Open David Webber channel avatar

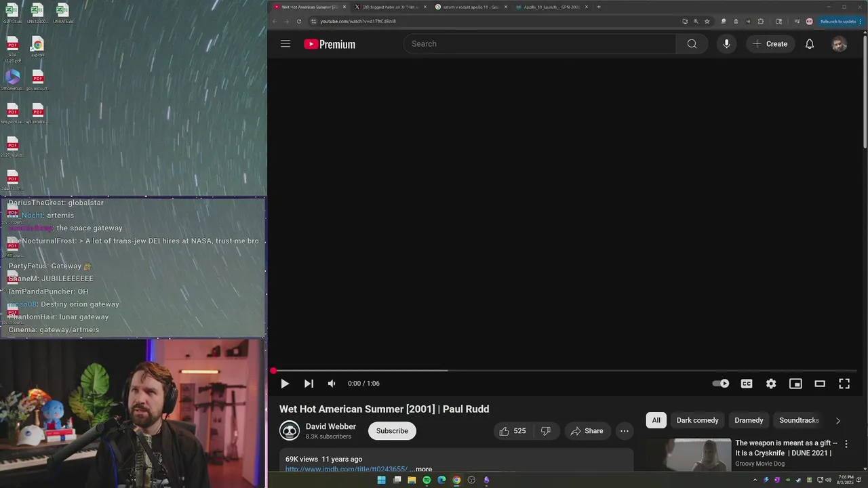click(x=290, y=431)
